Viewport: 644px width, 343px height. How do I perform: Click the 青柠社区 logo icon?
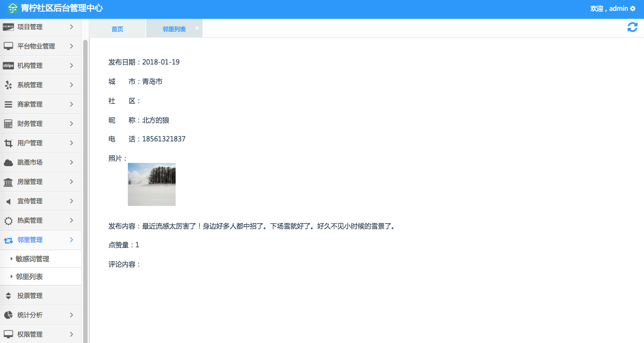click(x=12, y=8)
